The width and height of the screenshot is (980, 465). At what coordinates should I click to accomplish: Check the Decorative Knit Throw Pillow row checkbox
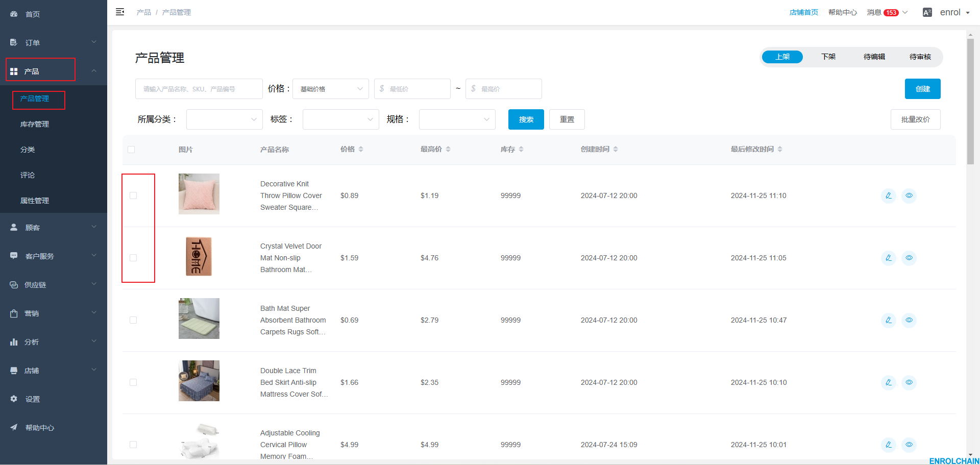(133, 195)
